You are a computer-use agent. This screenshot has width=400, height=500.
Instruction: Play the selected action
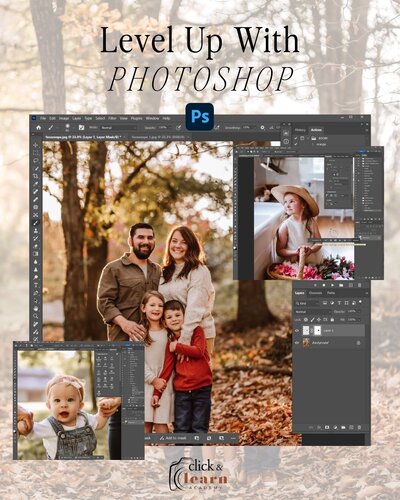332,285
